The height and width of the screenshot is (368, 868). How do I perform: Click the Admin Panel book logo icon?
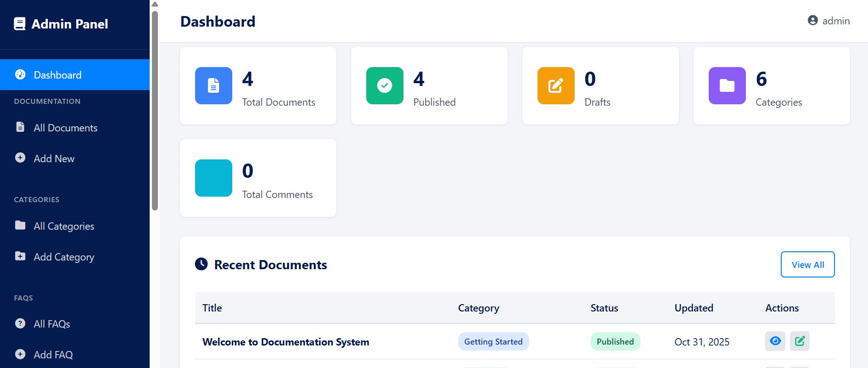(20, 24)
